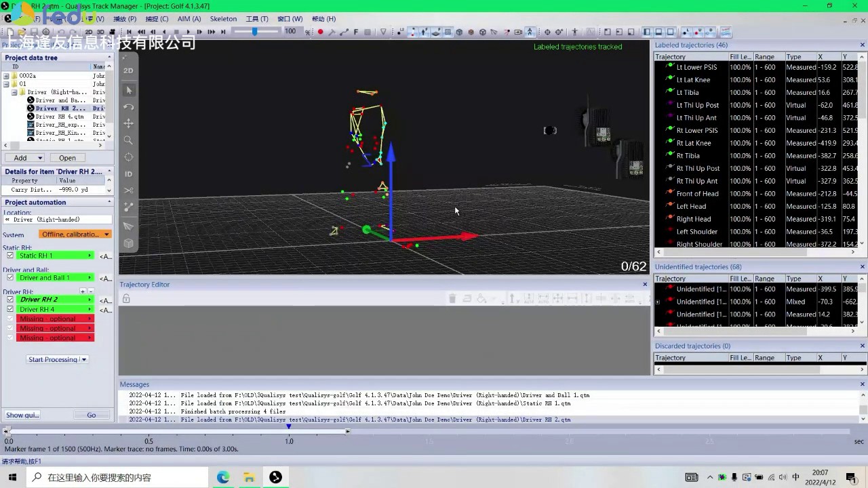The width and height of the screenshot is (868, 488).
Task: Click the Translate move tool in viewport
Action: click(128, 123)
